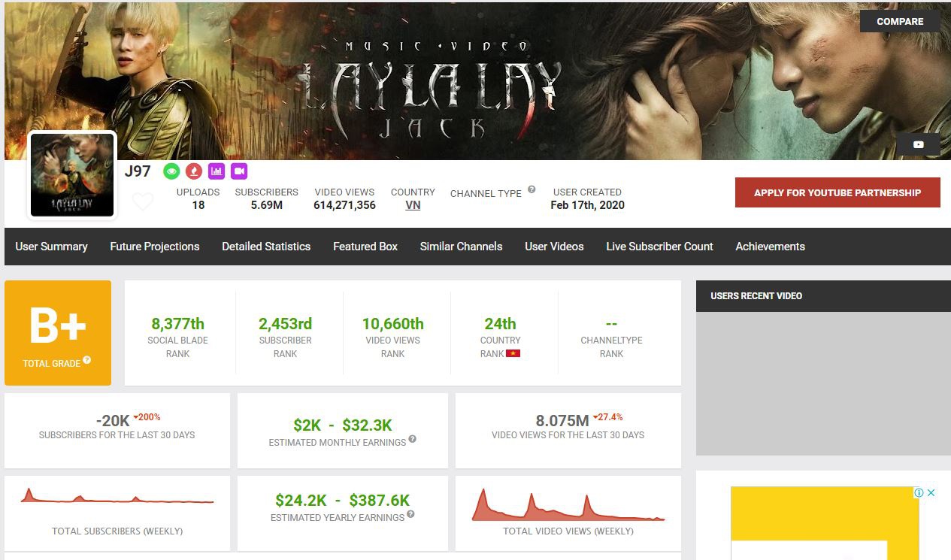Image resolution: width=951 pixels, height=560 pixels.
Task: Follow the VN country link
Action: click(x=413, y=205)
